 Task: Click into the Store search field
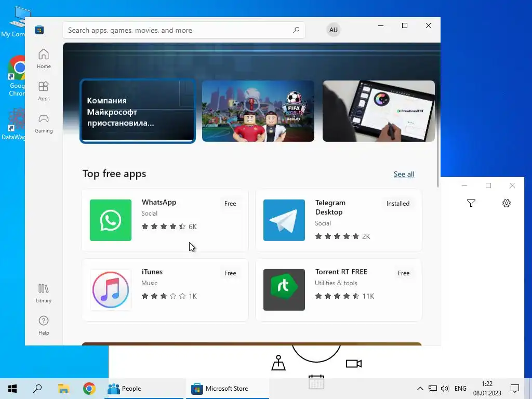[x=183, y=30]
